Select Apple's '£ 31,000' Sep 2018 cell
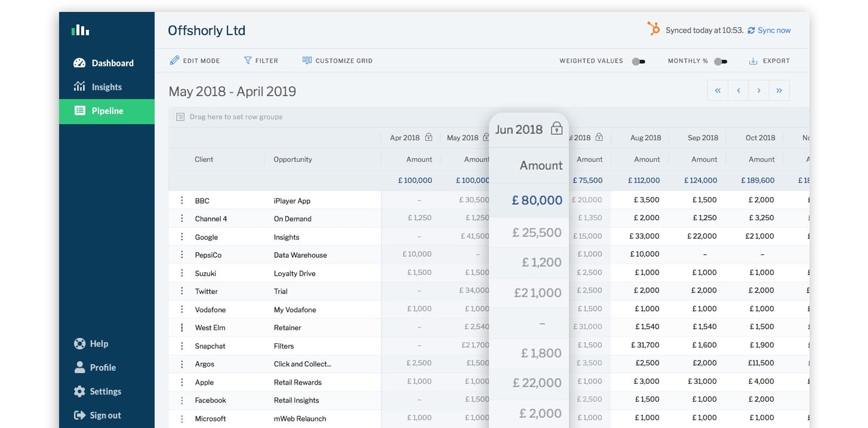 (x=702, y=381)
